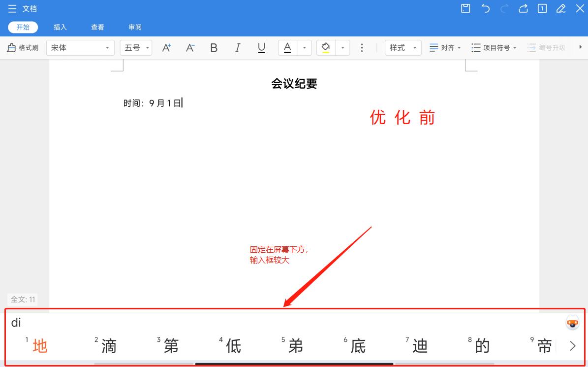588x367 pixels.
Task: Open the share/export icon in title bar
Action: pyautogui.click(x=523, y=8)
